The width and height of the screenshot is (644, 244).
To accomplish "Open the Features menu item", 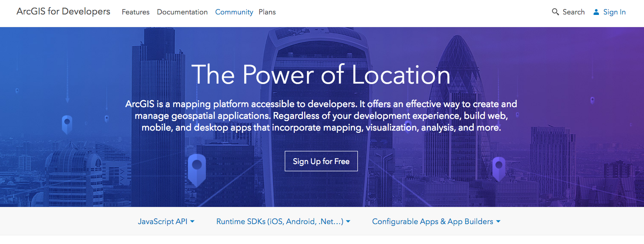I will (135, 12).
